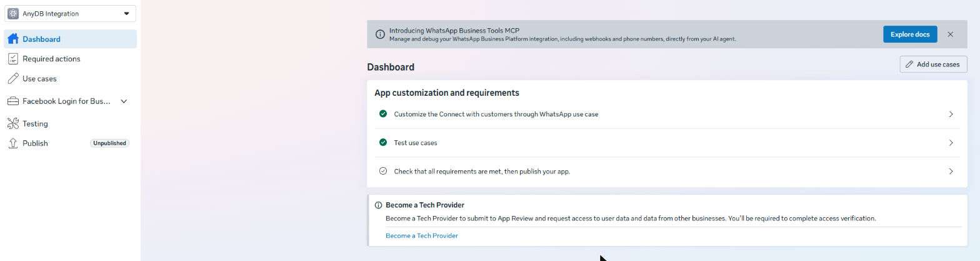Click the info icon in WhatsApp MCP banner

coord(380,34)
